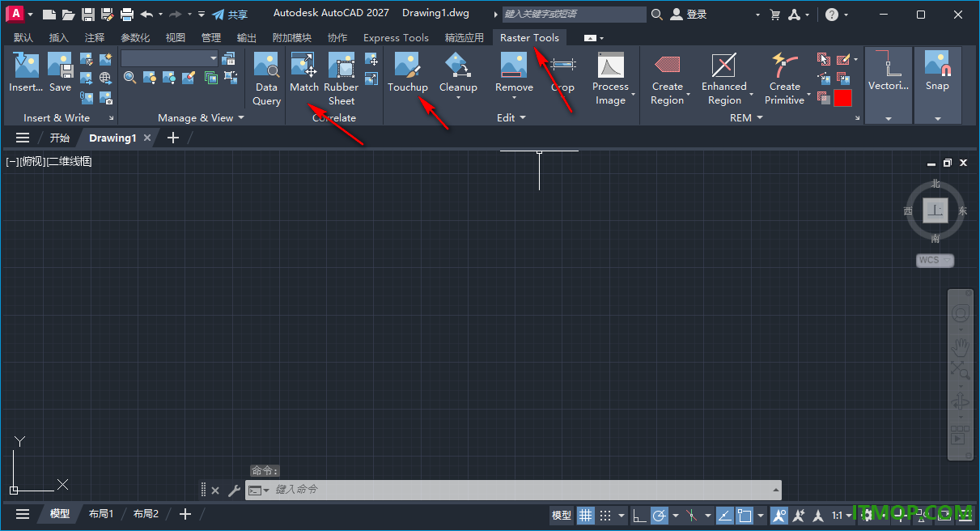The height and width of the screenshot is (531, 980).
Task: Click the Insert & Write panel dialog launcher arrow
Action: click(111, 118)
